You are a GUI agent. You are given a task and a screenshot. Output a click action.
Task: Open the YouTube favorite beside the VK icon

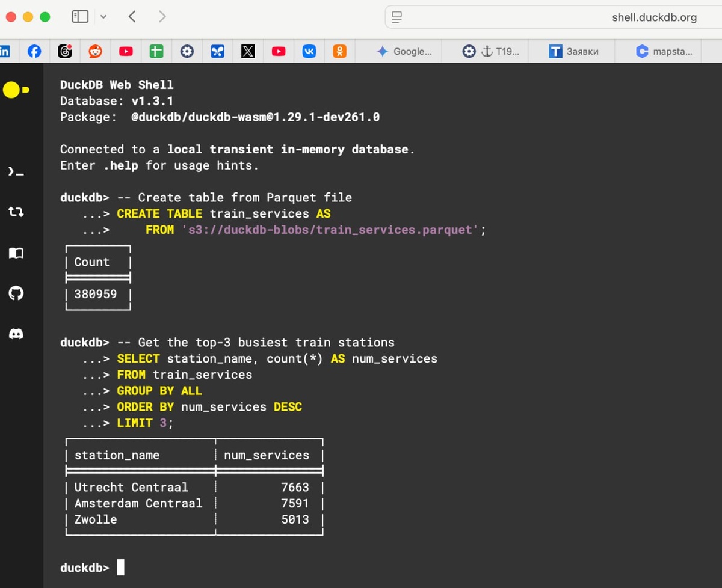pos(279,52)
